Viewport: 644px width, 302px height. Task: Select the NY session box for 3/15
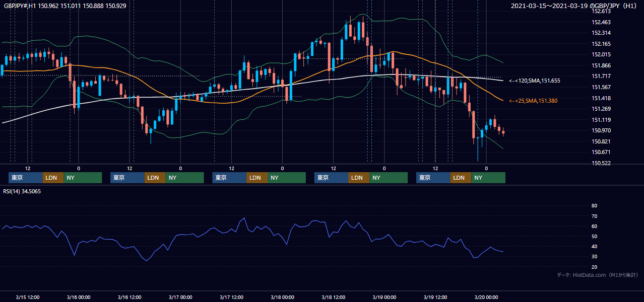click(x=83, y=178)
